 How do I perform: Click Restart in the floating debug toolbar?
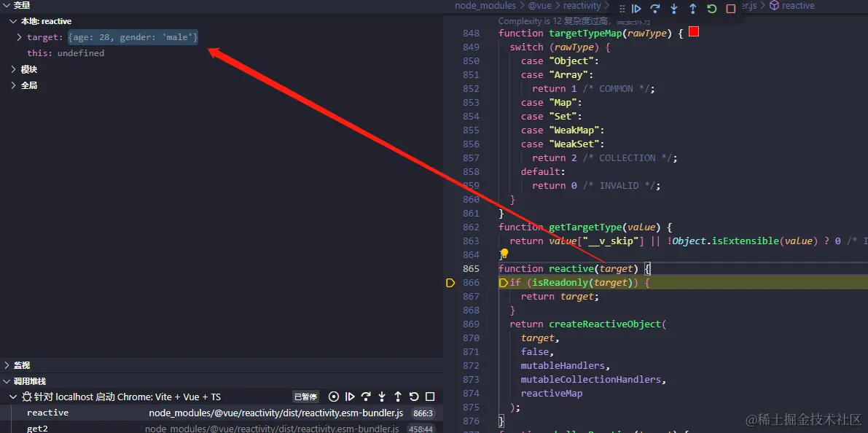(x=712, y=8)
